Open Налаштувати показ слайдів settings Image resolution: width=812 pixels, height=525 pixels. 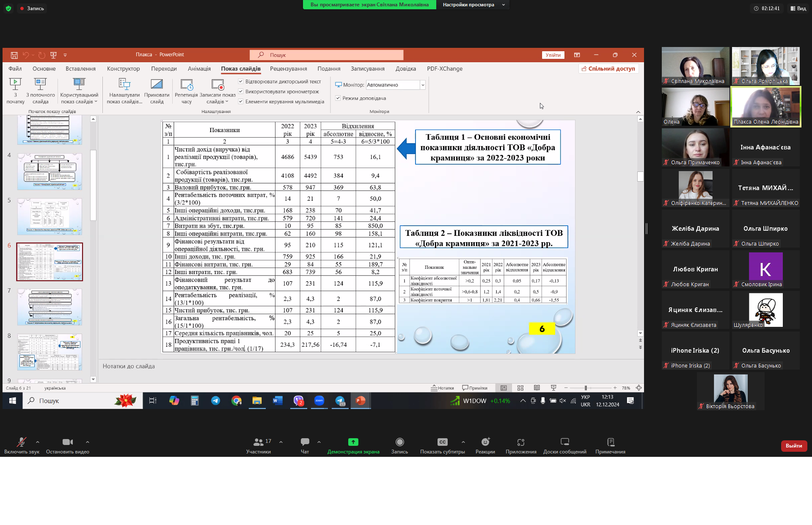124,91
